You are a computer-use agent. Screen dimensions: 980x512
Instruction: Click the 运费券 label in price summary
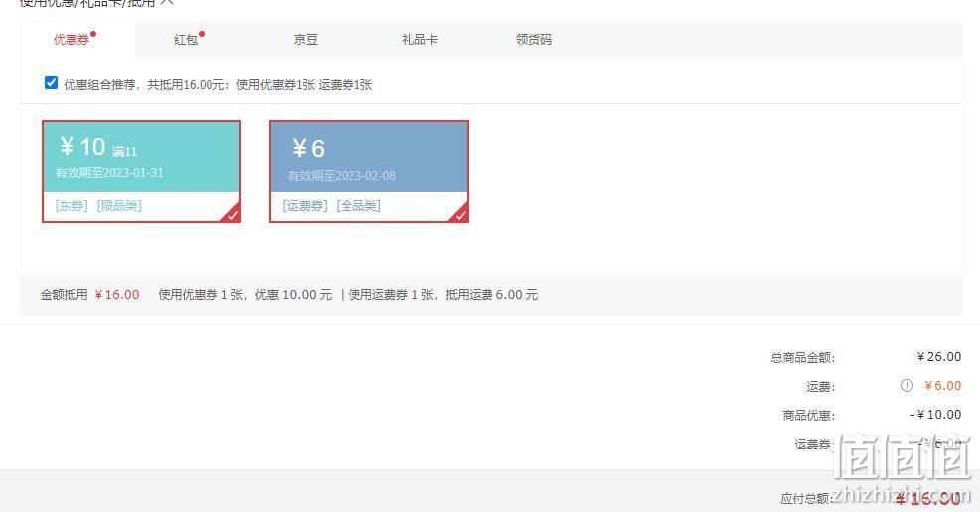pyautogui.click(x=814, y=444)
